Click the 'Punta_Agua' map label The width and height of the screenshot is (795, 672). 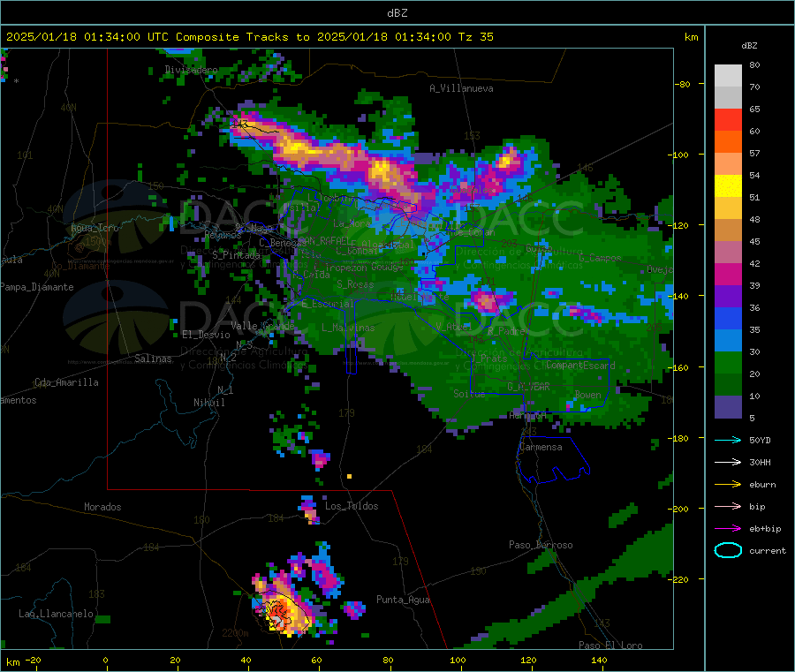click(403, 600)
